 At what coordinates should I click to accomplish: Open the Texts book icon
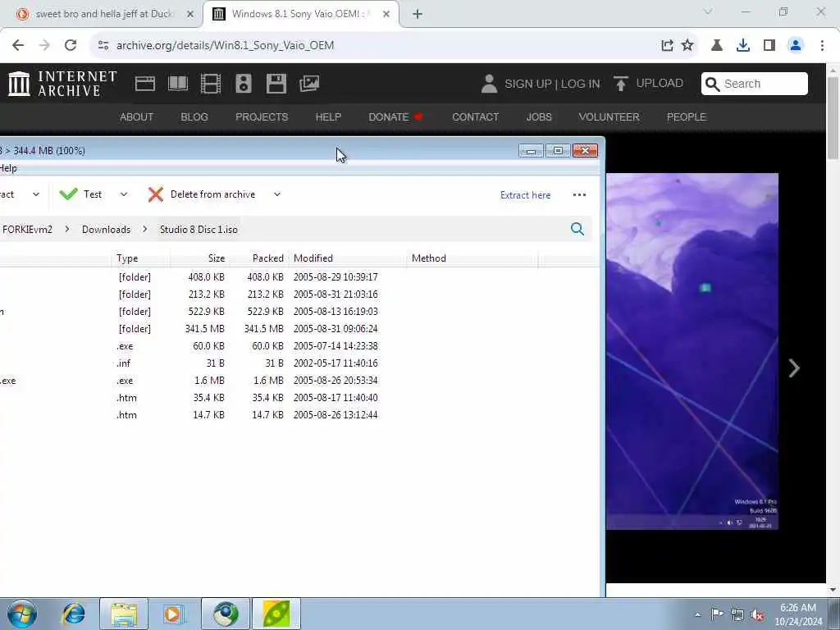pyautogui.click(x=178, y=84)
